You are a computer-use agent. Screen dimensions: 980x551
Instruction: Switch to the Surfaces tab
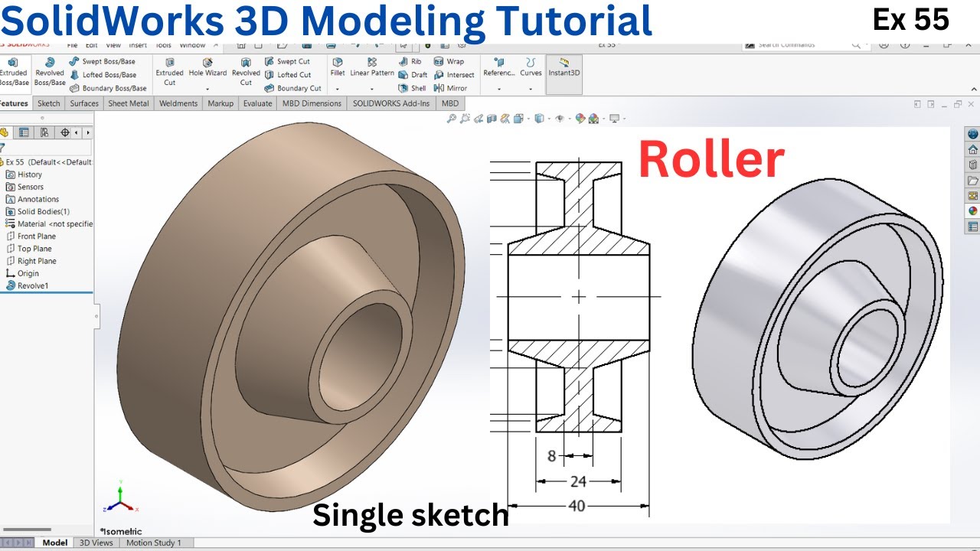[x=84, y=103]
